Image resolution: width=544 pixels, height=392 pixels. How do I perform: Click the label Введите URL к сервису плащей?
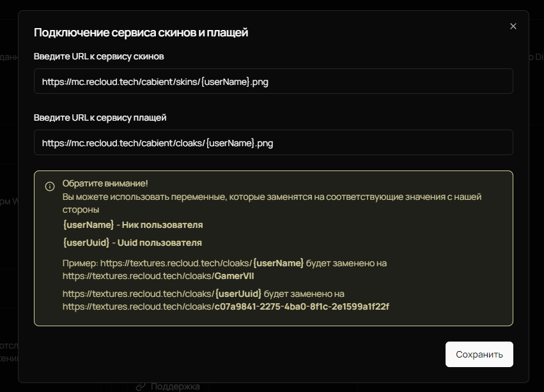[100, 117]
